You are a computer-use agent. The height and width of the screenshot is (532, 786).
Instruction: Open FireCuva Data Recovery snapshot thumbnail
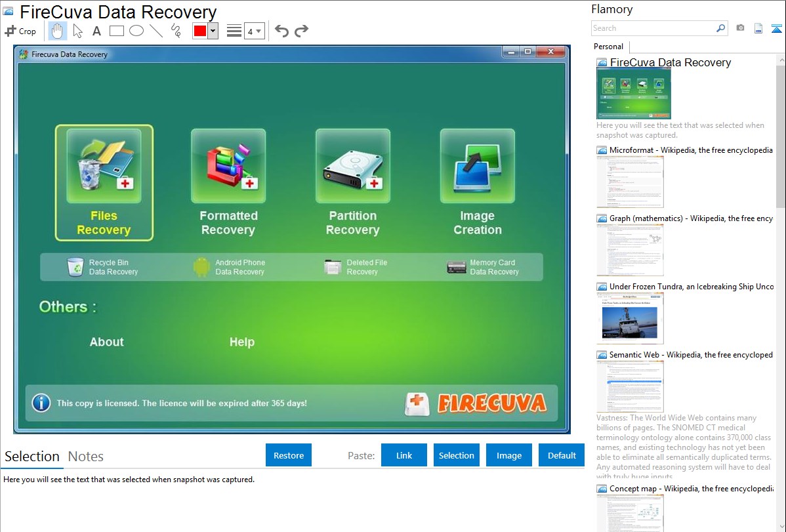point(634,93)
